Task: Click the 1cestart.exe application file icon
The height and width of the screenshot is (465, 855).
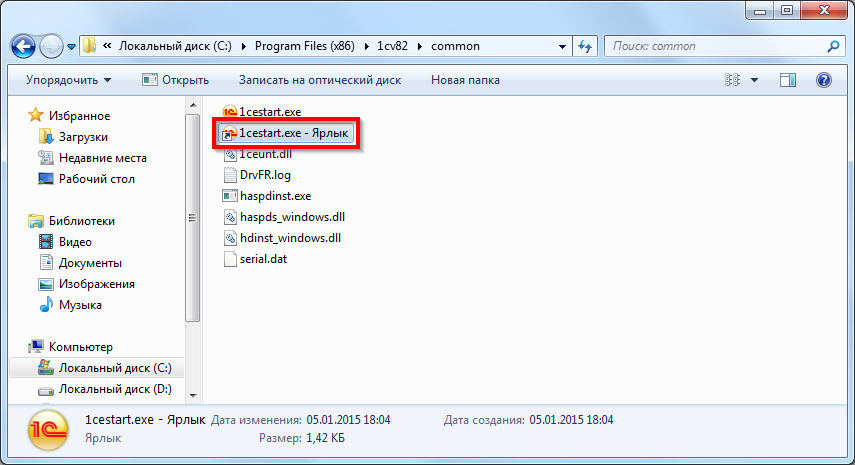Action: pyautogui.click(x=230, y=112)
